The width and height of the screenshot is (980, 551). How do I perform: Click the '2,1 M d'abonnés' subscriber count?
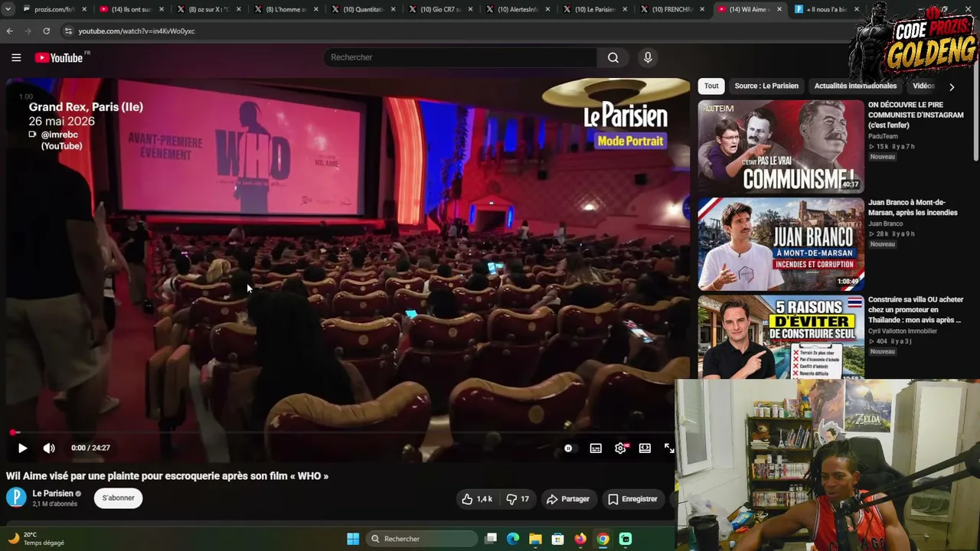pos(54,504)
